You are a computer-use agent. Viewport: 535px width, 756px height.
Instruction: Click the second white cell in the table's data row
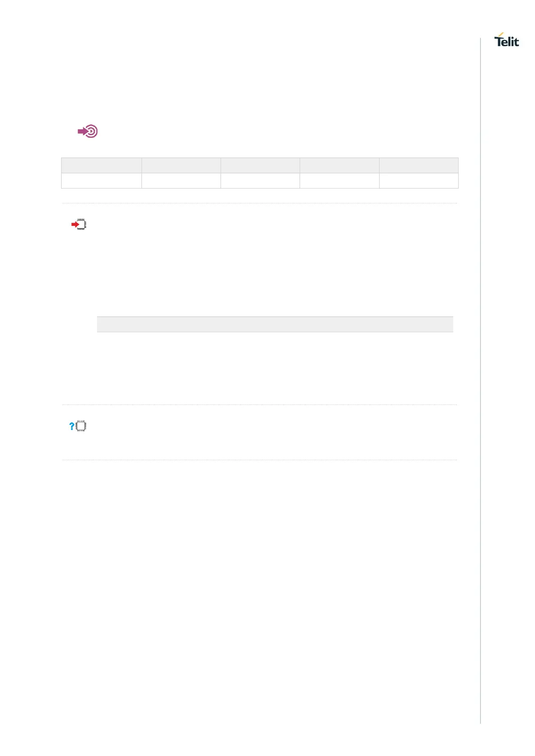(181, 180)
